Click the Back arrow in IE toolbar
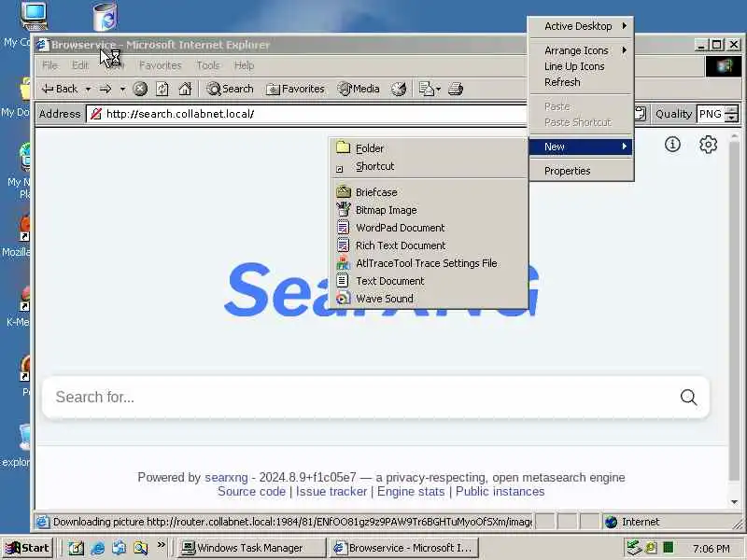The height and width of the screenshot is (560, 747). [x=60, y=89]
